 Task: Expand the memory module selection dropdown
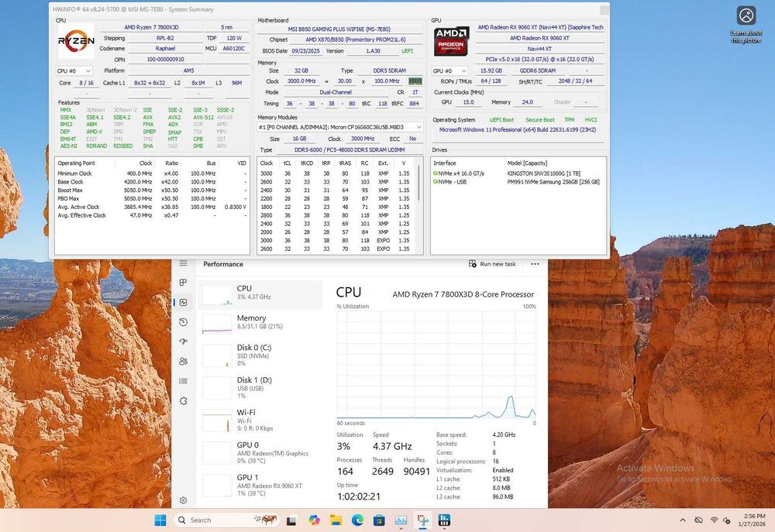pyautogui.click(x=418, y=127)
